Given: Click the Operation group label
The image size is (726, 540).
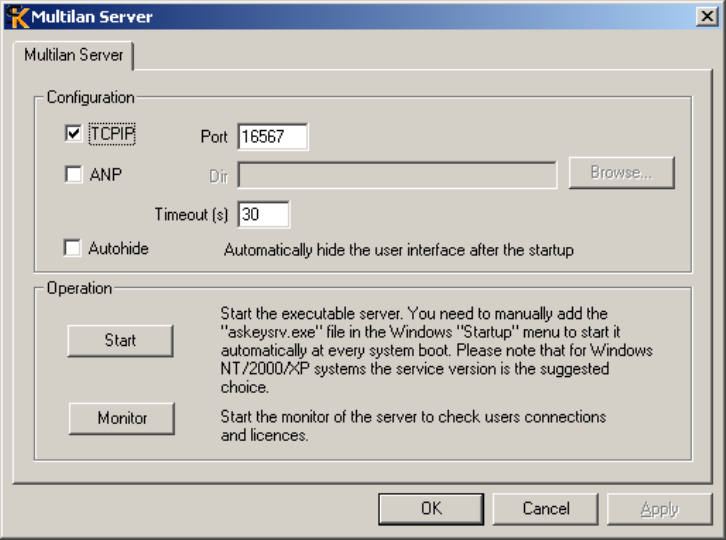Looking at the screenshot, I should [x=79, y=288].
